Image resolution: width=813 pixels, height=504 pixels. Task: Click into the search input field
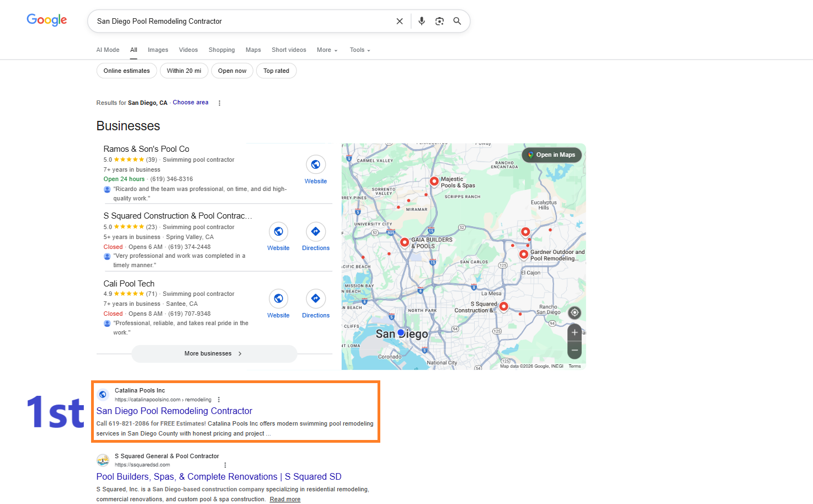tap(243, 21)
